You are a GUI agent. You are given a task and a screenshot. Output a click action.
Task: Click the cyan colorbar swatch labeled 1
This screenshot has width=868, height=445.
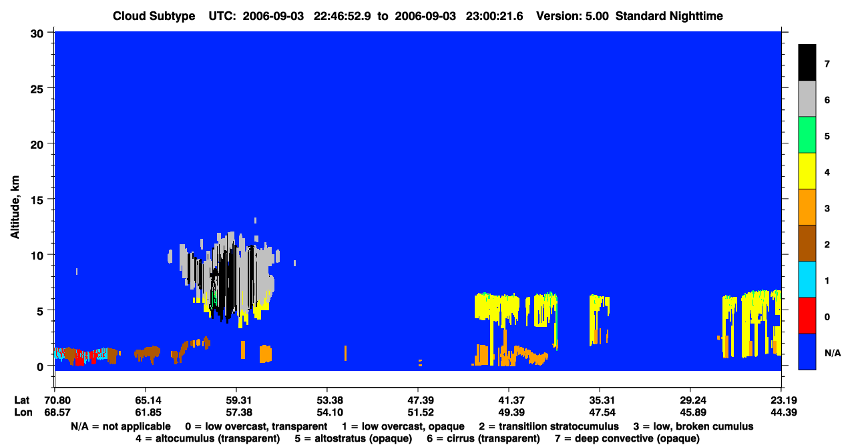click(x=807, y=279)
